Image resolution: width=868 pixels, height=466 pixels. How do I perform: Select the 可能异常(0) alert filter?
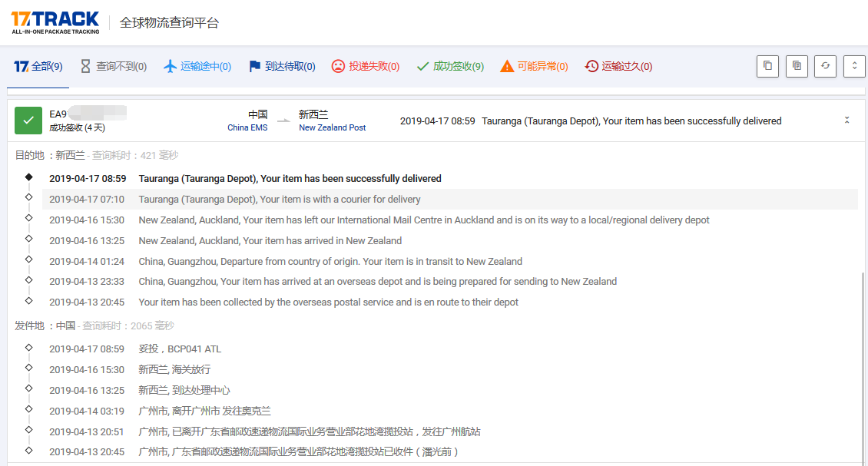point(534,67)
